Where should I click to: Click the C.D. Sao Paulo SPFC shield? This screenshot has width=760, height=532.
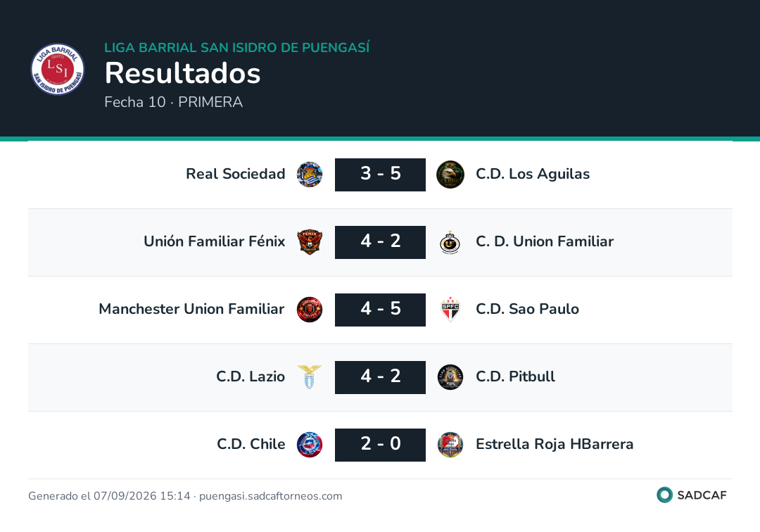coord(450,310)
